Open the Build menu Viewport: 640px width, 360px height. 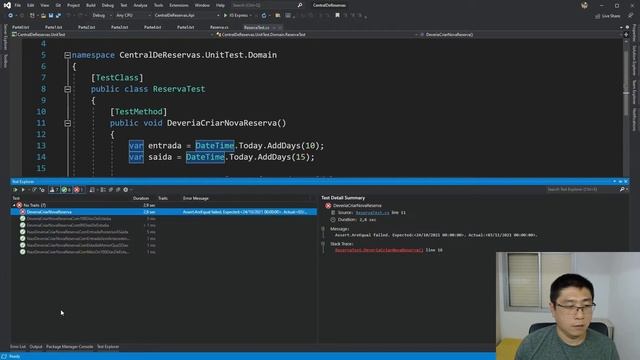tap(91, 5)
